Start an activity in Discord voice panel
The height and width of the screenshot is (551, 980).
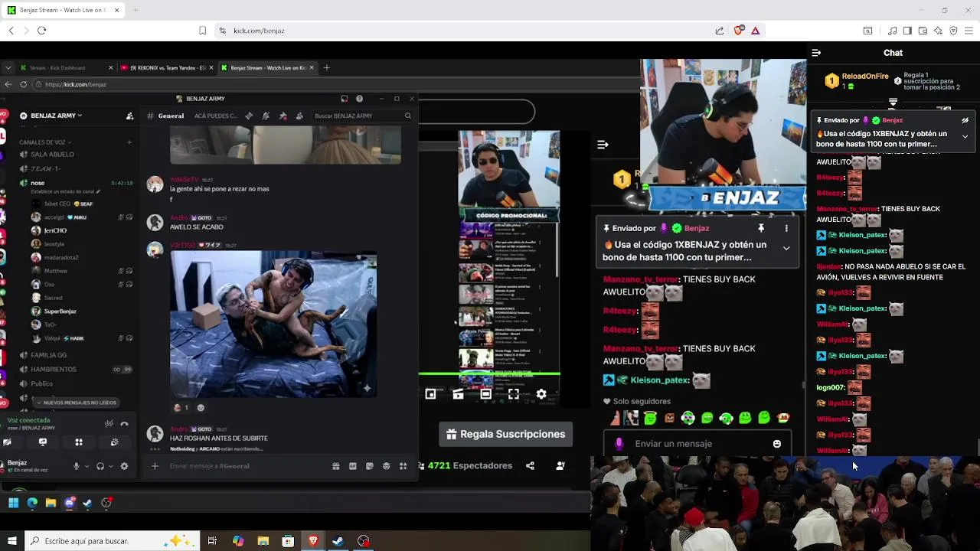78,442
